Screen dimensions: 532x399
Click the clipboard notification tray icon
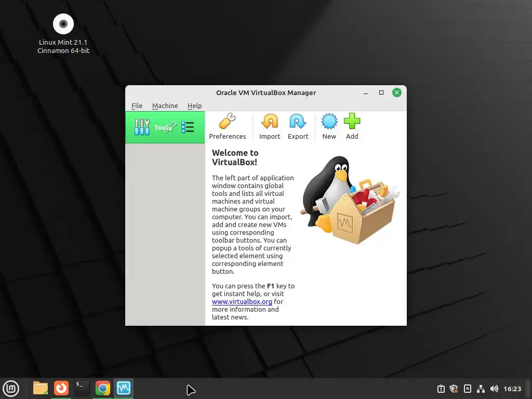click(x=441, y=389)
